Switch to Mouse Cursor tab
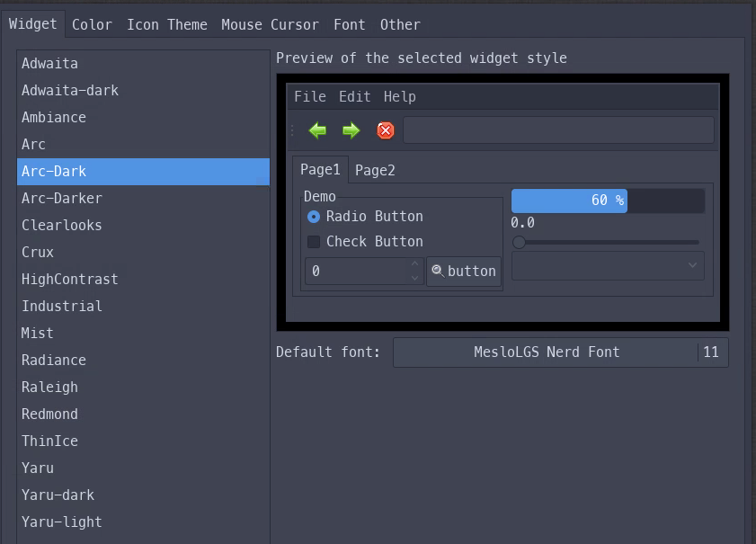The image size is (756, 544). [270, 24]
